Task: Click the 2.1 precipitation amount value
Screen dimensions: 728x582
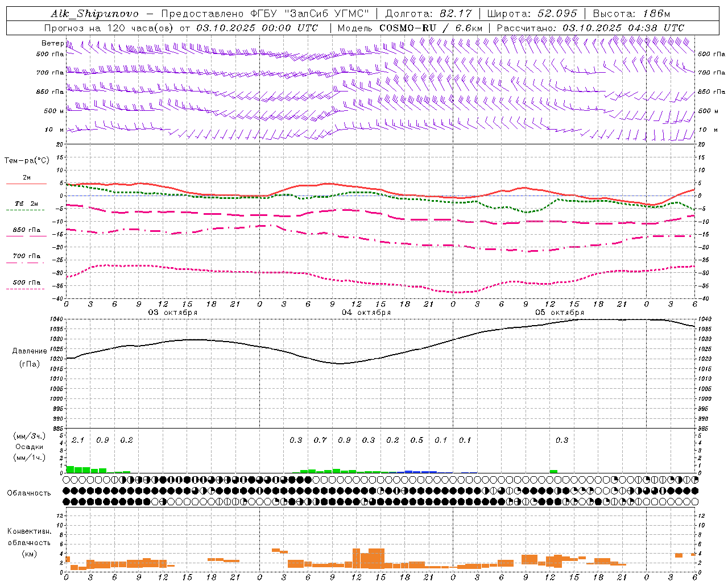Action: tap(78, 440)
